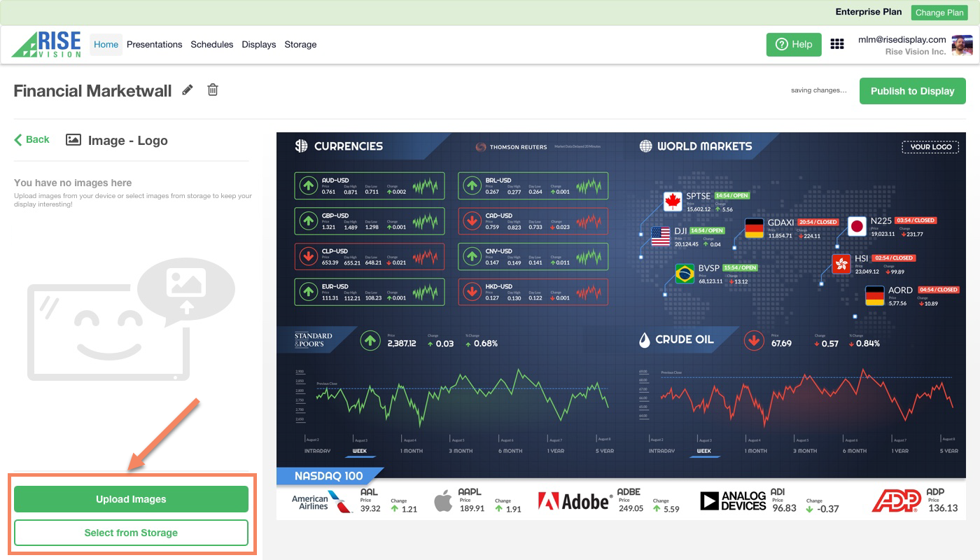Click the Hong Kong flag for HSI
The image size is (980, 560).
point(841,264)
